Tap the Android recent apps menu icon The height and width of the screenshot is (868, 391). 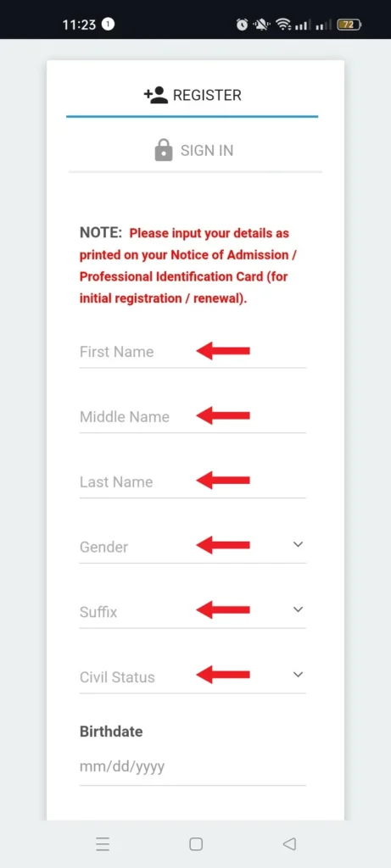pos(103,843)
